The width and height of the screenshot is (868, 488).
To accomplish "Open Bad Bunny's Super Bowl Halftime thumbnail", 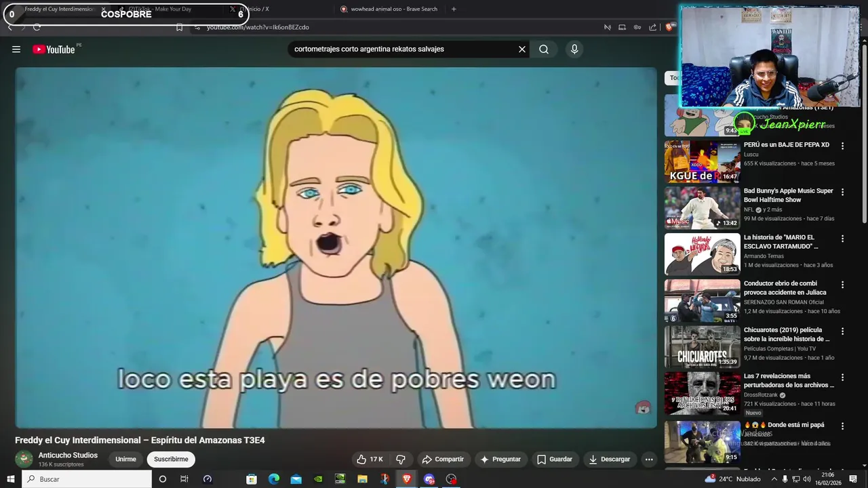I will (702, 208).
